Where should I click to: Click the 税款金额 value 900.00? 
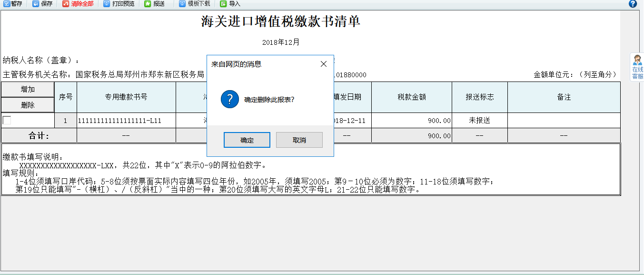tap(438, 121)
